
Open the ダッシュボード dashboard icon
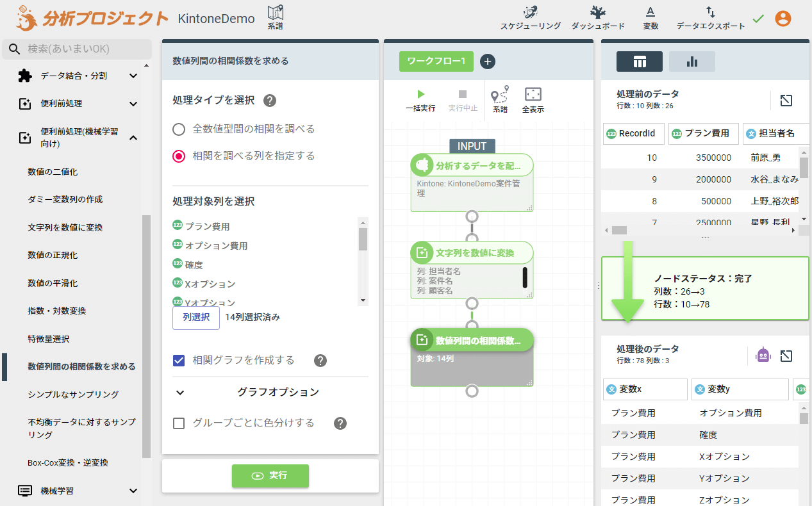click(597, 12)
